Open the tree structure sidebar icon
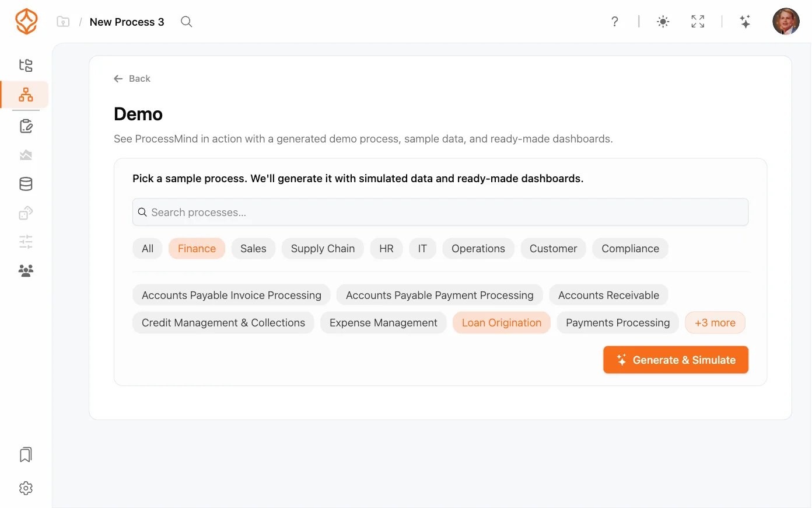The height and width of the screenshot is (508, 812). pos(26,65)
